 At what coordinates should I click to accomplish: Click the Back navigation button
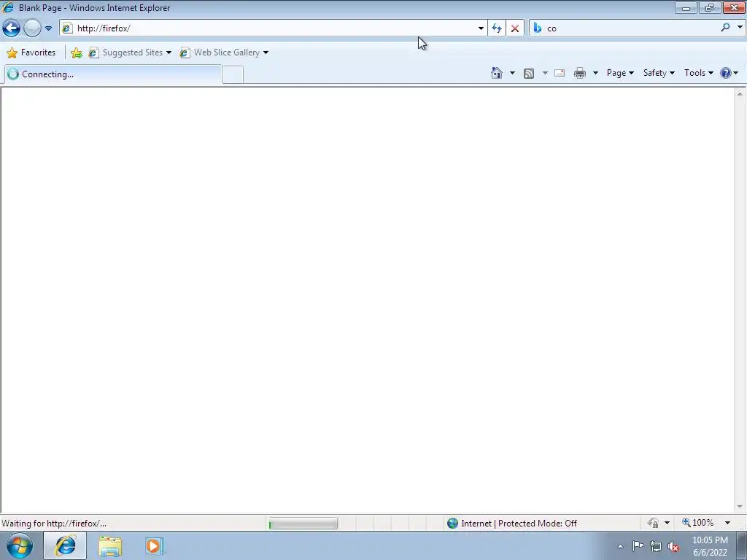(12, 28)
